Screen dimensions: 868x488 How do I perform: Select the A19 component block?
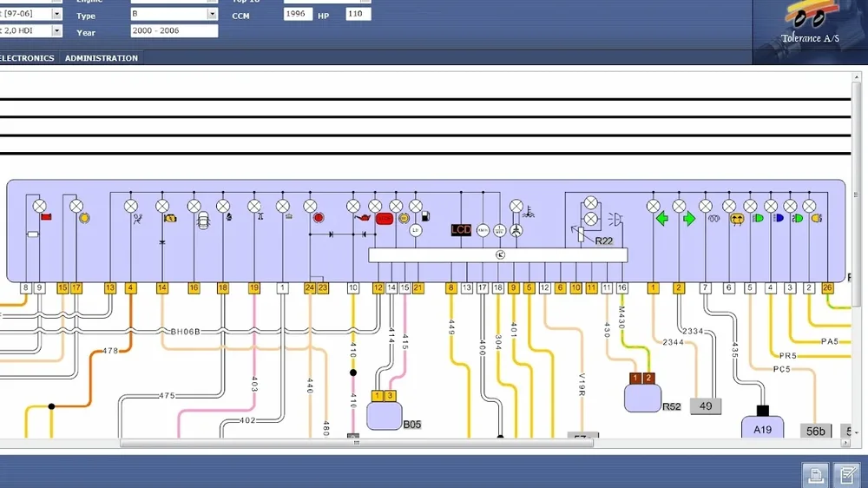point(762,427)
